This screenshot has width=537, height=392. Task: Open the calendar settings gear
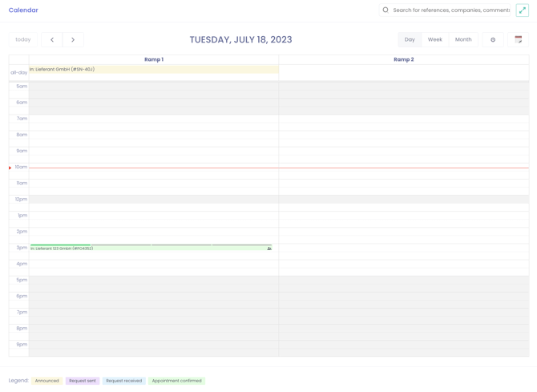pos(493,39)
